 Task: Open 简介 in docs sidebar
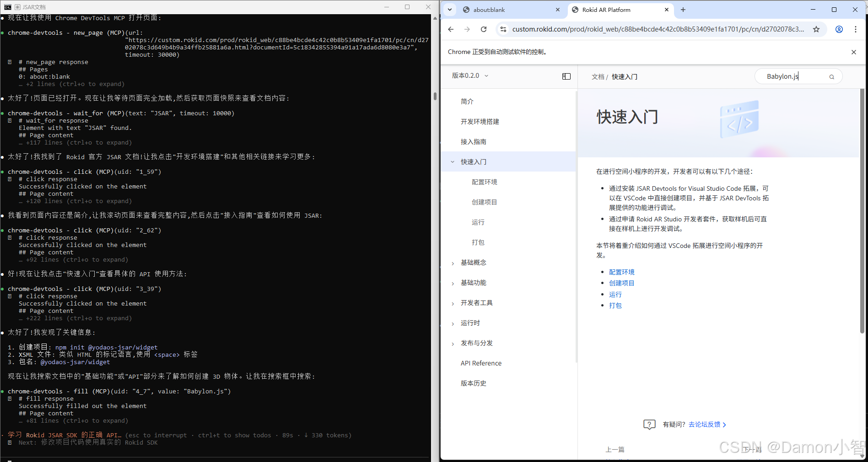467,102
